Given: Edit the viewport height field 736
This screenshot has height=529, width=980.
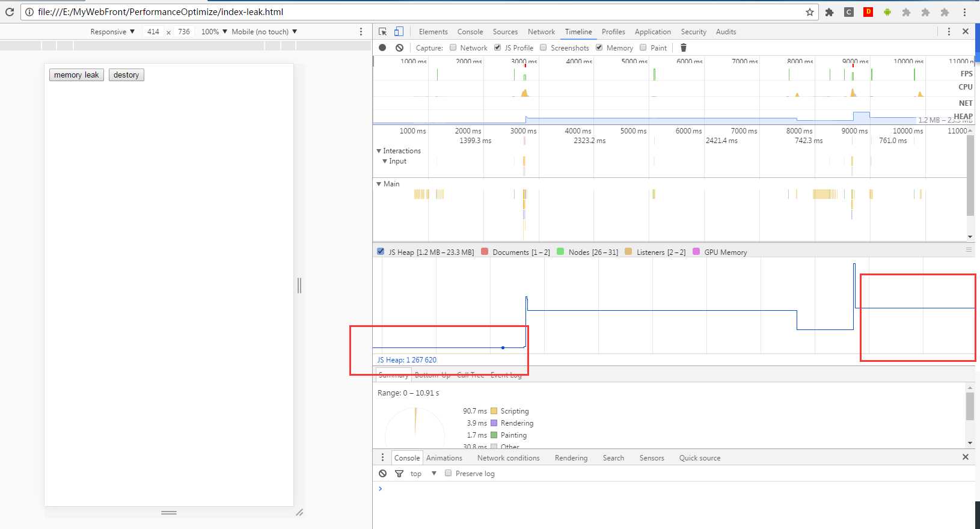Looking at the screenshot, I should (184, 32).
